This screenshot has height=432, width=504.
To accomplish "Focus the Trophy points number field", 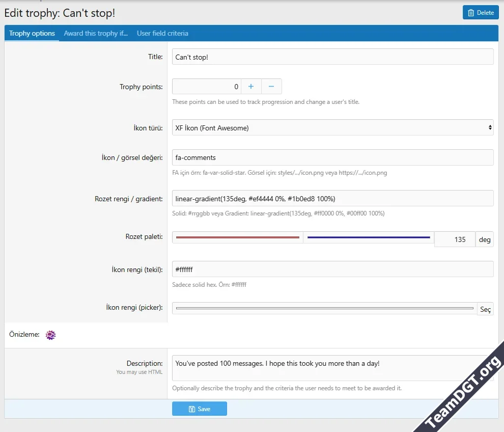I will pyautogui.click(x=206, y=87).
